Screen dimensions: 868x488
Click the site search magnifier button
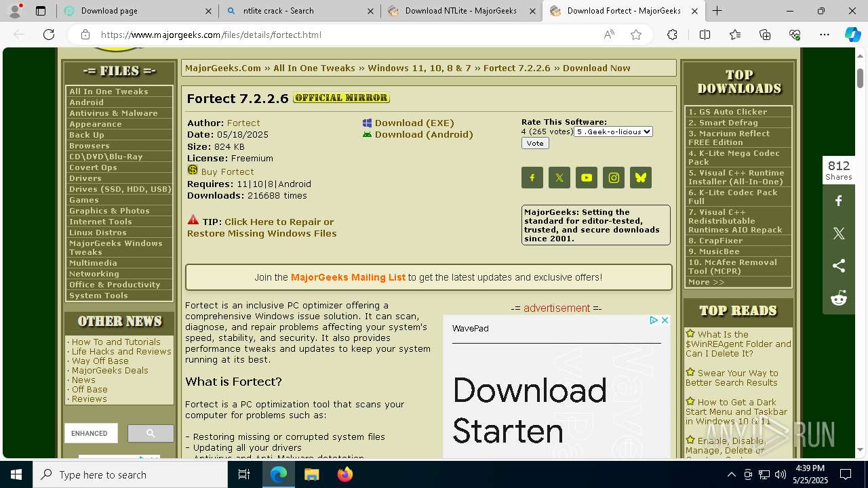coord(151,433)
